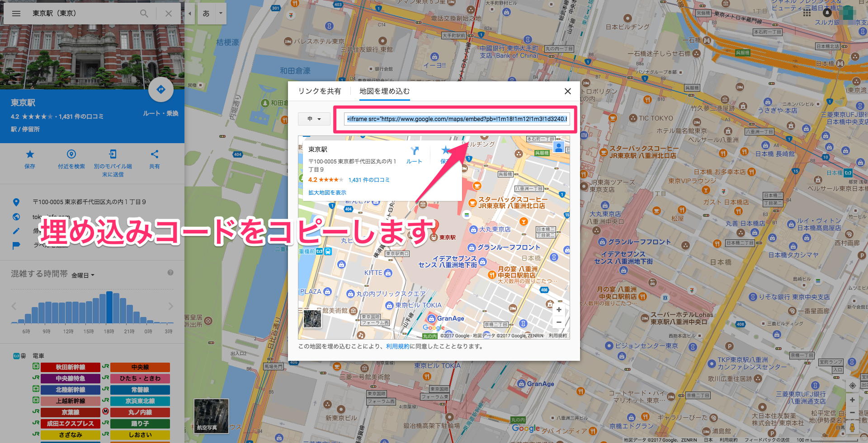Open busy-times help question icon
Viewport: 868px width, 443px height.
click(170, 272)
